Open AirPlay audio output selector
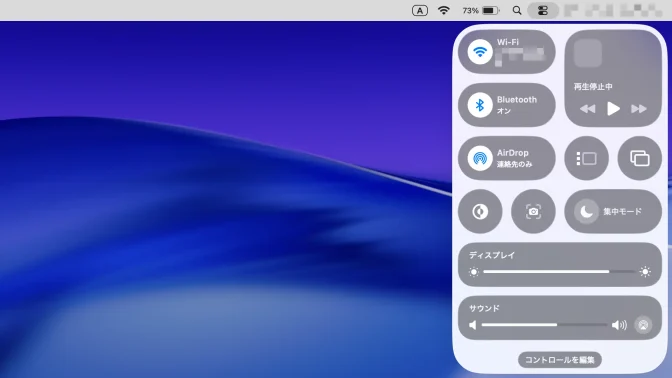 pyautogui.click(x=643, y=325)
